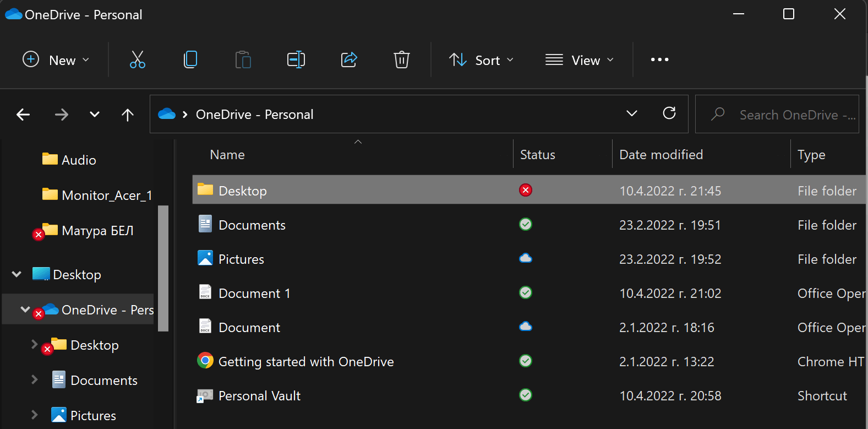Sort by the Type column header
This screenshot has height=429, width=868.
811,155
